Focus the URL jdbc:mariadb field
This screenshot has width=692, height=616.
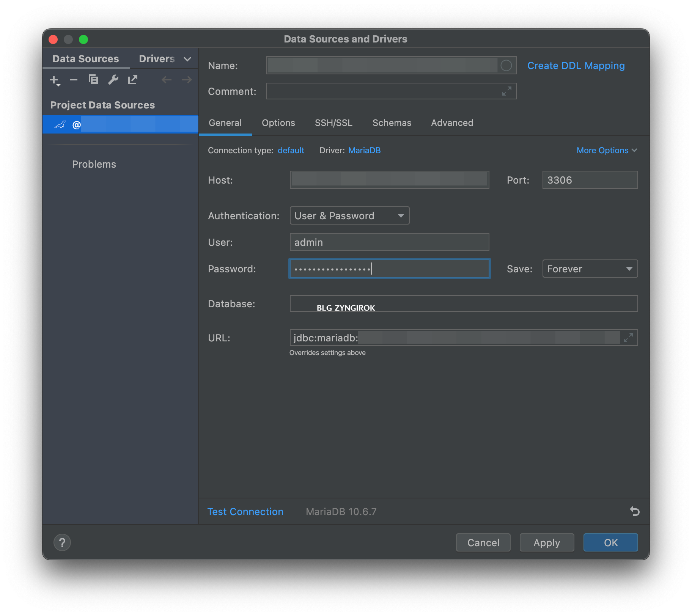tap(464, 338)
